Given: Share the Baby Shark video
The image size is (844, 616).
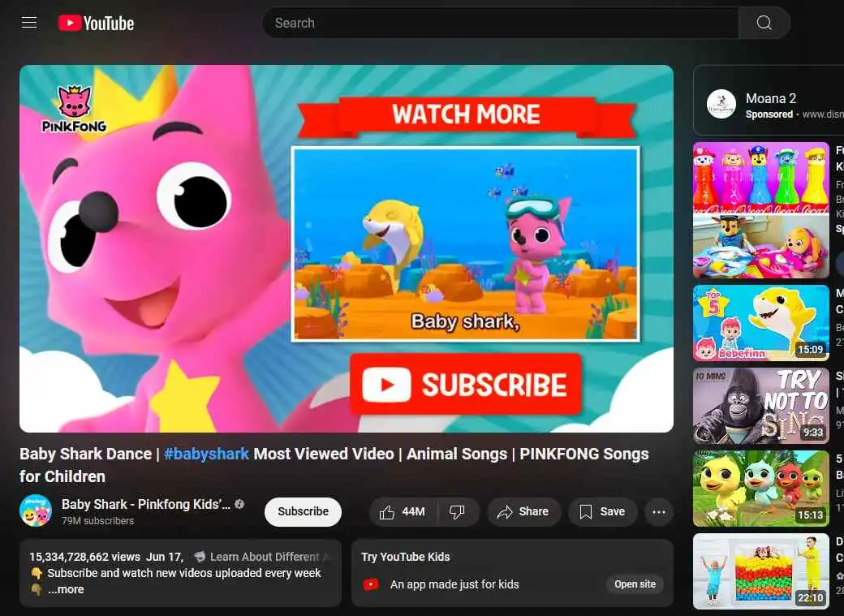Looking at the screenshot, I should pos(523,511).
